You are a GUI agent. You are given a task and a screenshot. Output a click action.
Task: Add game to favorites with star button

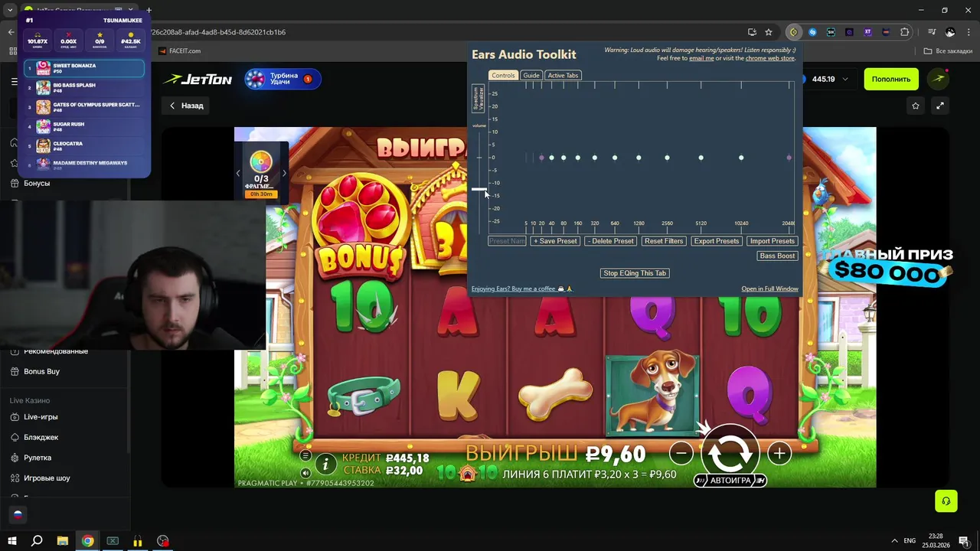(x=916, y=106)
